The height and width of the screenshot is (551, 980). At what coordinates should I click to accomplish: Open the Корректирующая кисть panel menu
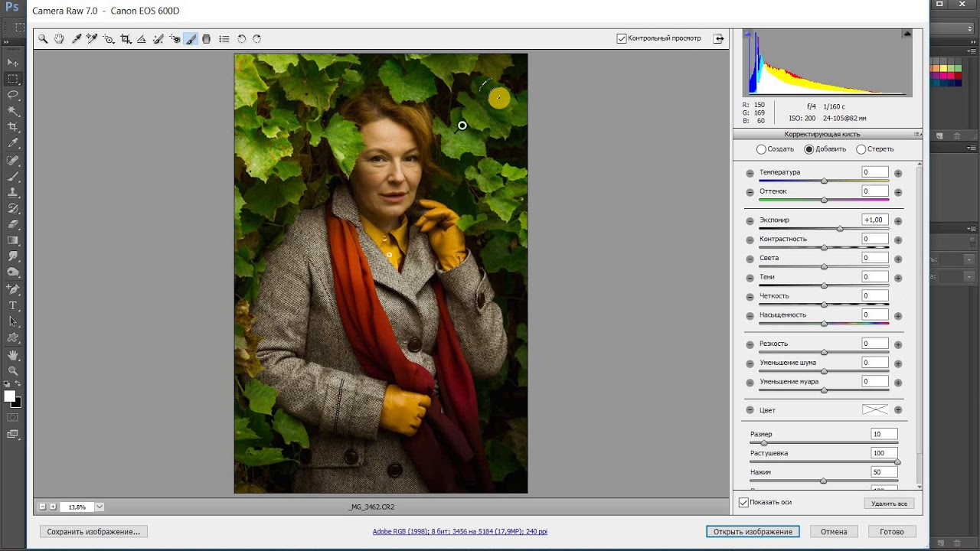tap(917, 134)
